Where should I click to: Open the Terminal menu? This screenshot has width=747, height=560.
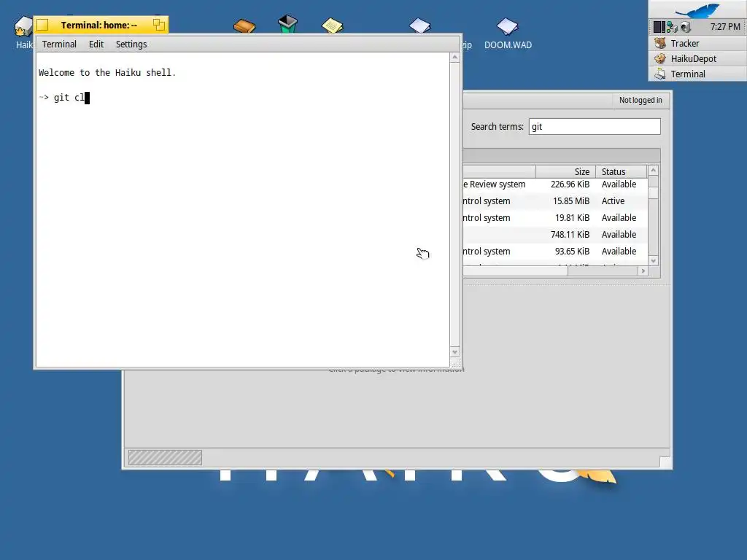pyautogui.click(x=59, y=44)
